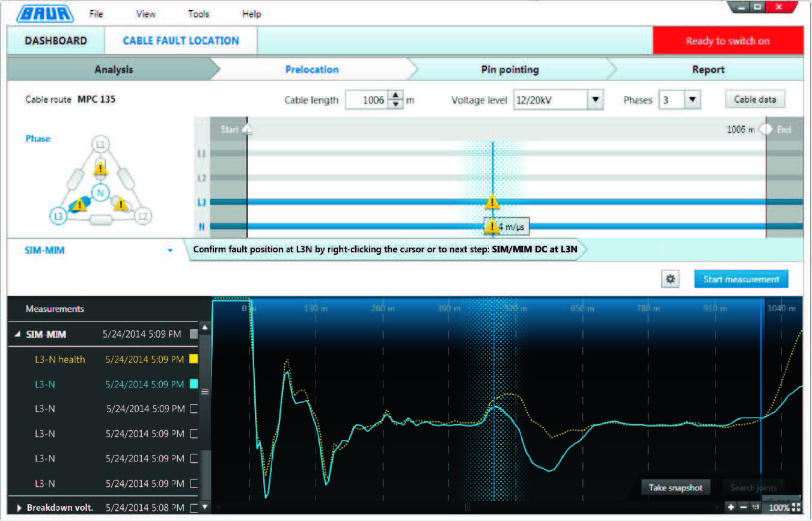This screenshot has height=521, width=812.
Task: Click the fault warning marker on the L3 line
Action: click(492, 202)
